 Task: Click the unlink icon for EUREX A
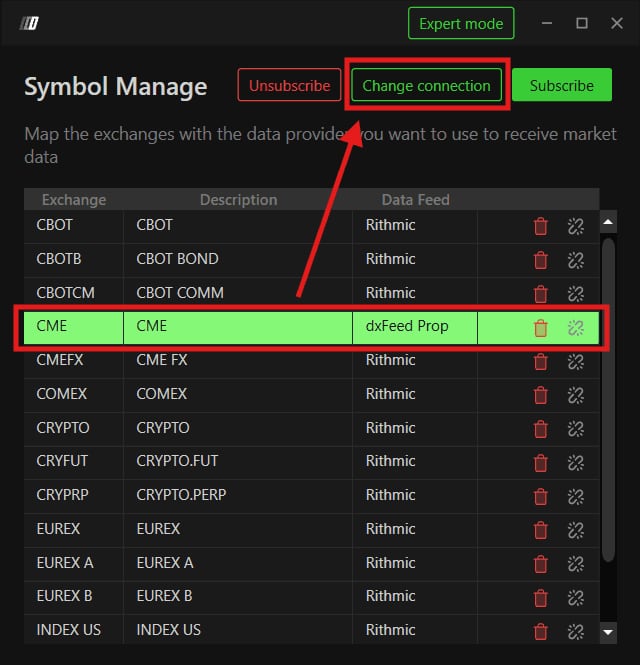click(576, 564)
